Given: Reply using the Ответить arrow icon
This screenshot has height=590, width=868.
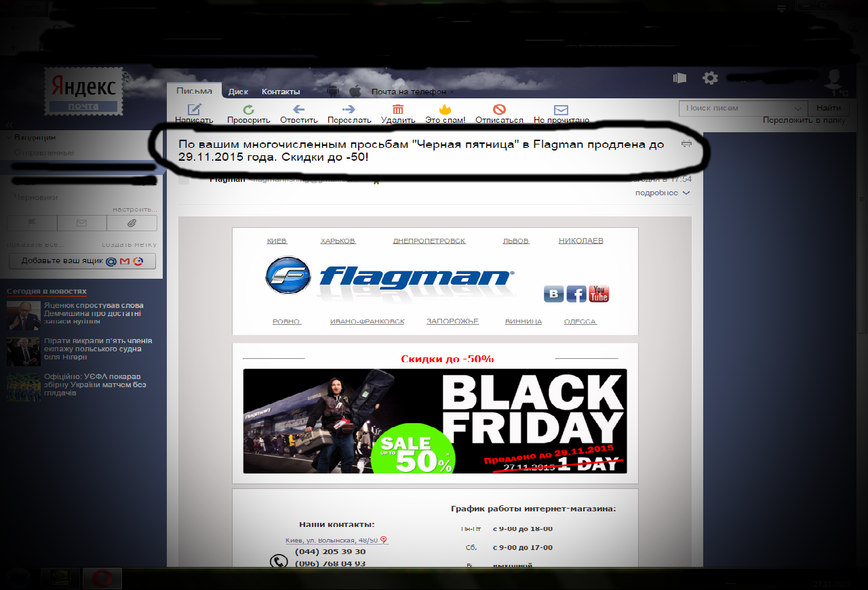Looking at the screenshot, I should (x=298, y=110).
